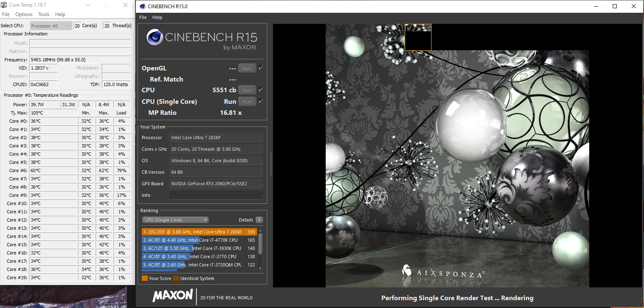Maximize the Cinebench window
This screenshot has height=308, width=644.
[x=615, y=6]
